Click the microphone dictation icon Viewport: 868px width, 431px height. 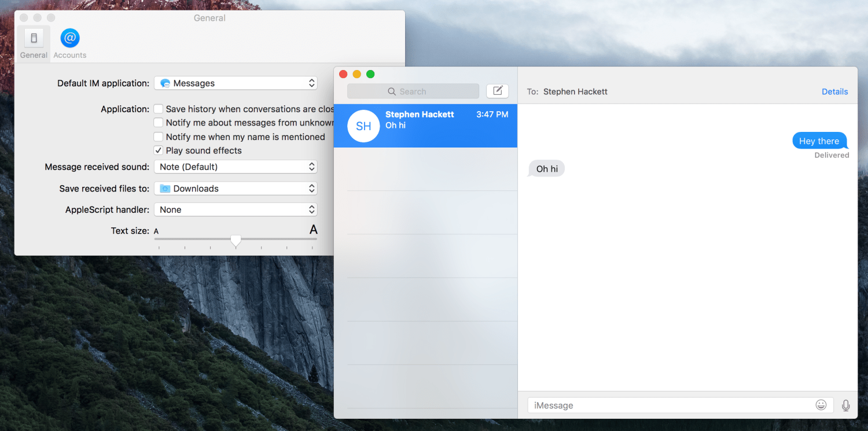(x=846, y=406)
